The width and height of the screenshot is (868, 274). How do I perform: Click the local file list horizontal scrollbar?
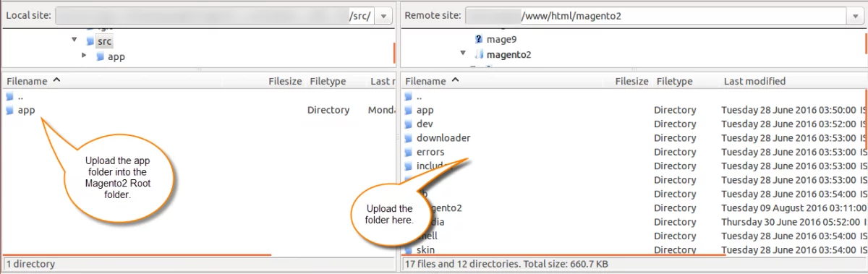(137, 254)
